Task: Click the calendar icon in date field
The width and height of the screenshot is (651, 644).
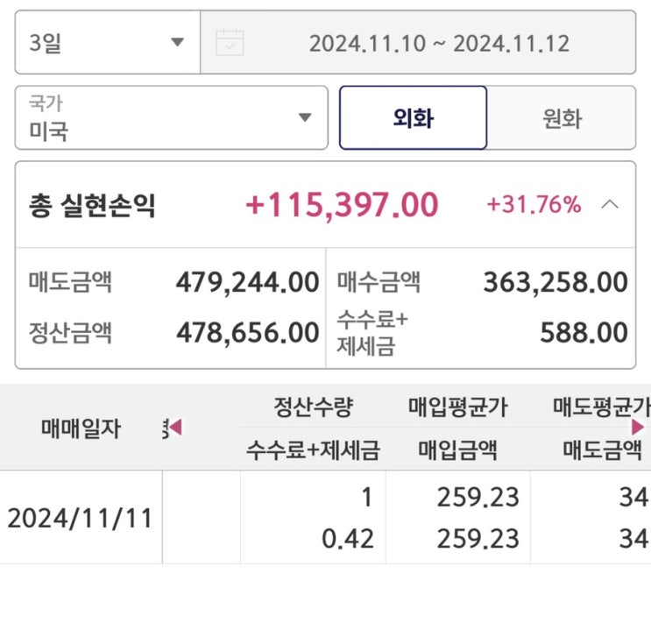Action: (230, 42)
